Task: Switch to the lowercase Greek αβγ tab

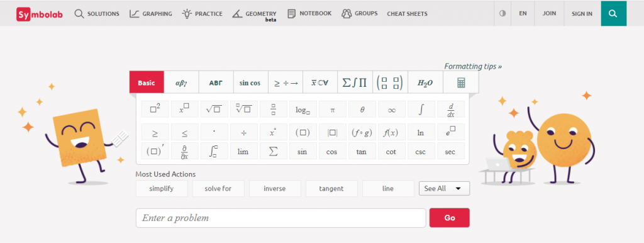Action: (x=181, y=82)
